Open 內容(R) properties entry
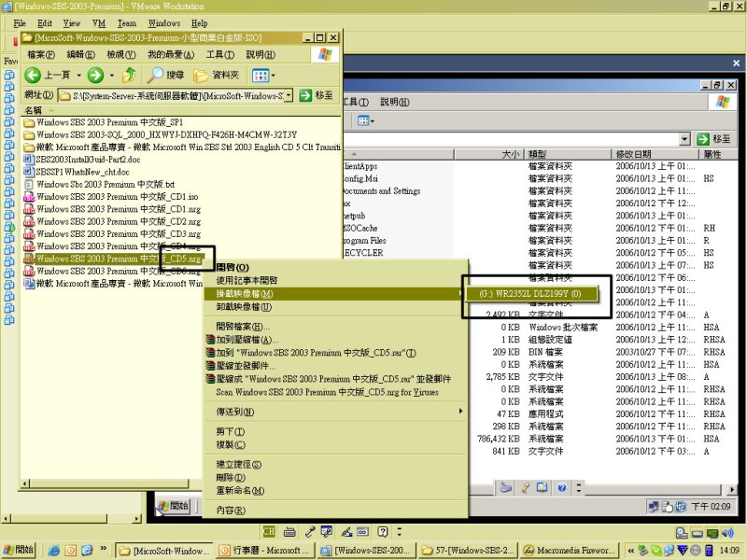The image size is (747, 560). (335, 510)
